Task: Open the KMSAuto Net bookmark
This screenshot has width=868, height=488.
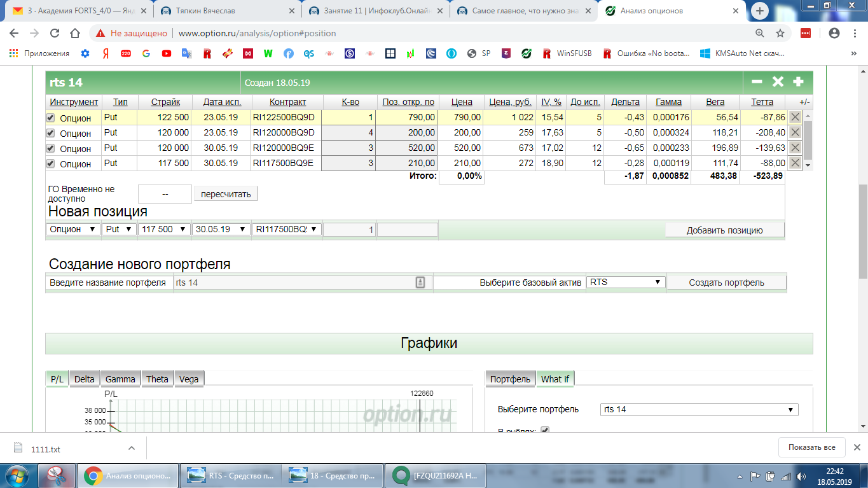Action: pos(742,53)
